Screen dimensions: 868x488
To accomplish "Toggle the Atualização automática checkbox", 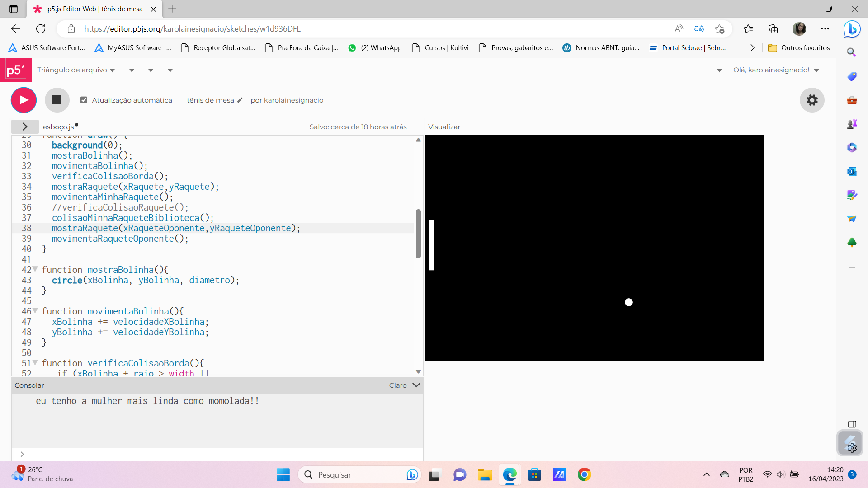I will (85, 100).
